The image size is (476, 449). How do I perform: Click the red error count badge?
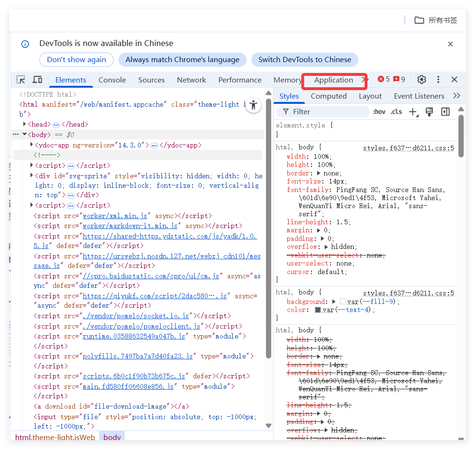point(384,79)
